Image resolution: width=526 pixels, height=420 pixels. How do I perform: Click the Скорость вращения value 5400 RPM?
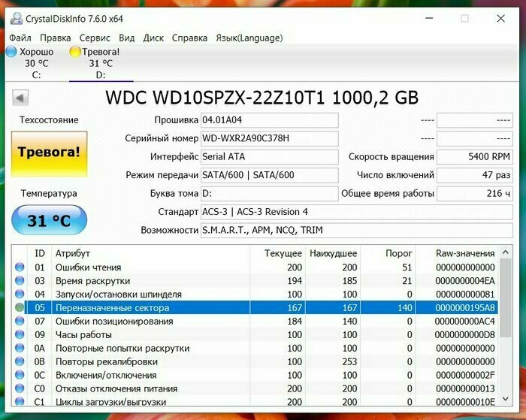tap(475, 157)
